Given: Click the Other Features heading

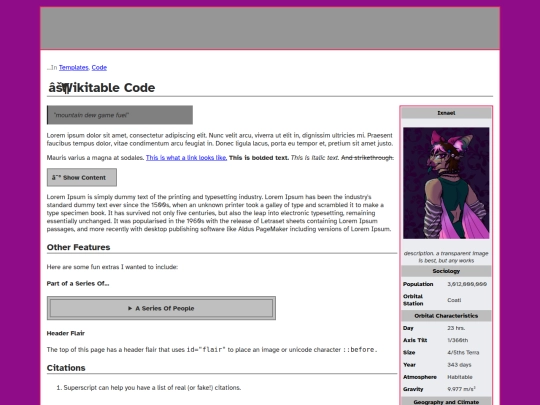Looking at the screenshot, I should coord(79,247).
